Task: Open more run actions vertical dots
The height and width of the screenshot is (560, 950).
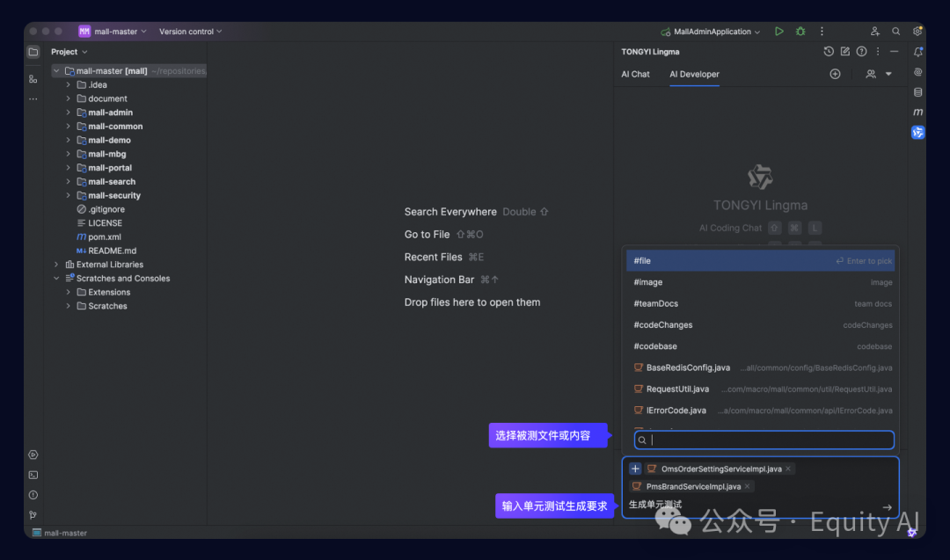Action: point(822,32)
